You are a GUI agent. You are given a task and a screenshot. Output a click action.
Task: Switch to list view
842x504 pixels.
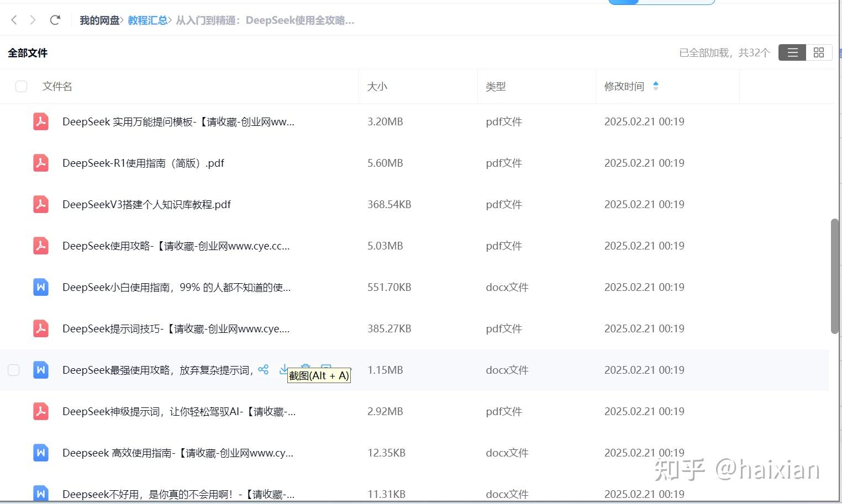click(x=792, y=52)
